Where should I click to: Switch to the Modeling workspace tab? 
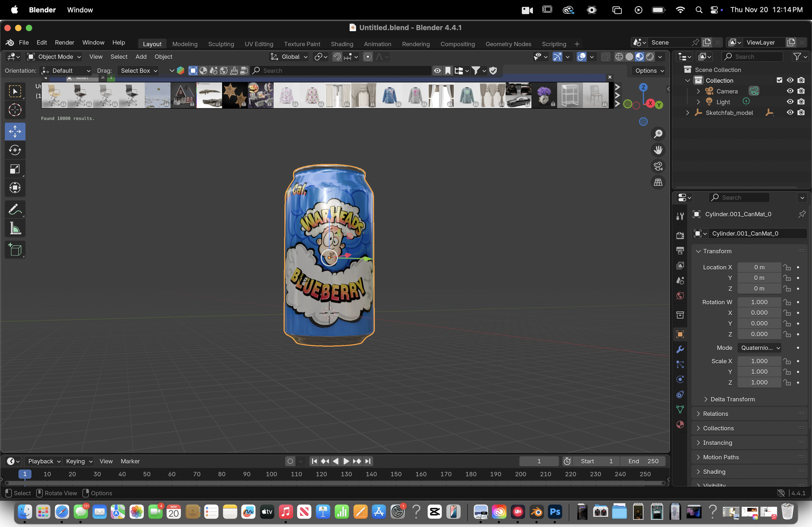[x=184, y=44]
